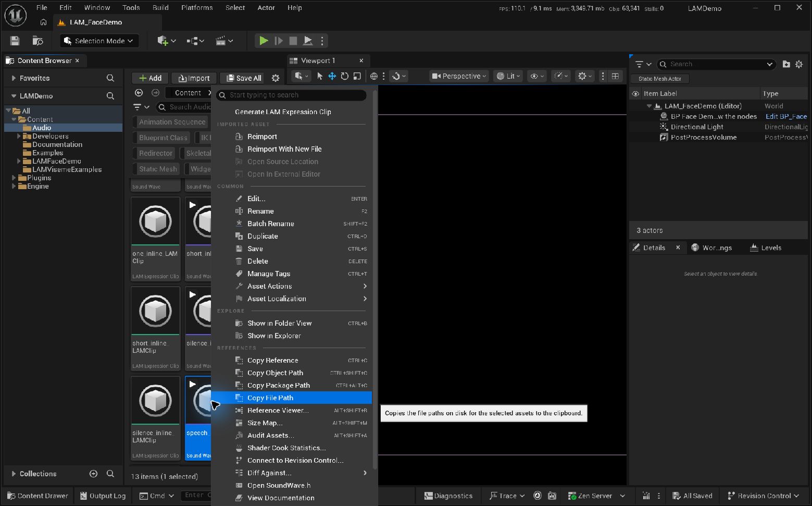The height and width of the screenshot is (506, 812).
Task: Open the Selection Mode dropdown
Action: (x=99, y=41)
